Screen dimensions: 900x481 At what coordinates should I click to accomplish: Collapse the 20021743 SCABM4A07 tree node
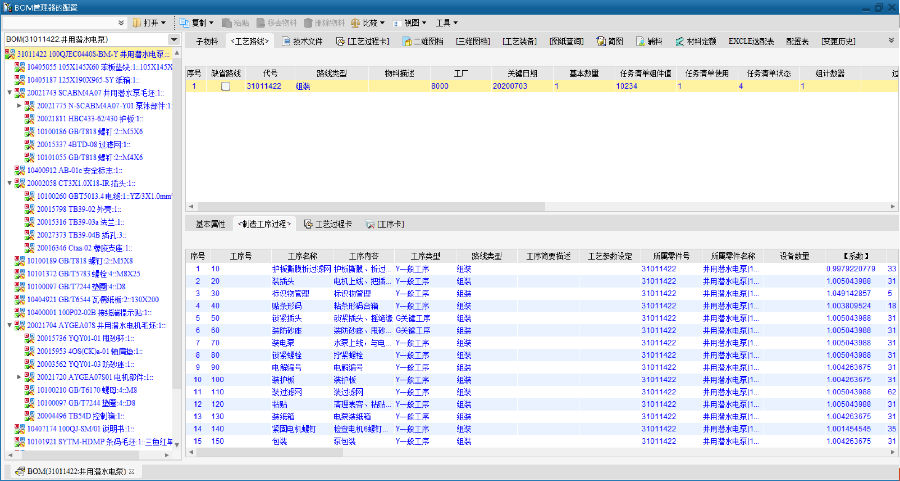pos(9,92)
